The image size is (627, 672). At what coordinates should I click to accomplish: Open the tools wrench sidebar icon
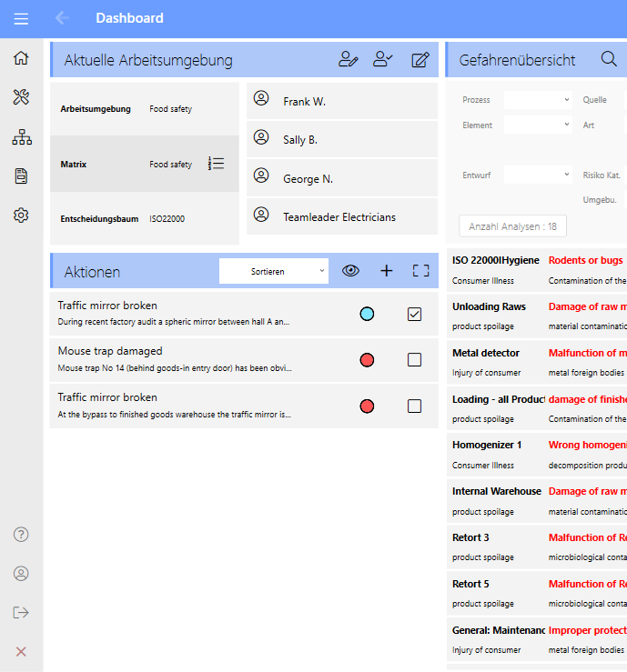(x=21, y=97)
